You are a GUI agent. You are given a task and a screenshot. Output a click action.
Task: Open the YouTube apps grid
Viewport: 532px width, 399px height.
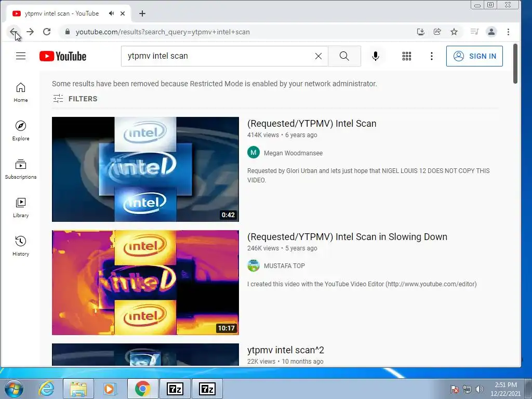407,56
